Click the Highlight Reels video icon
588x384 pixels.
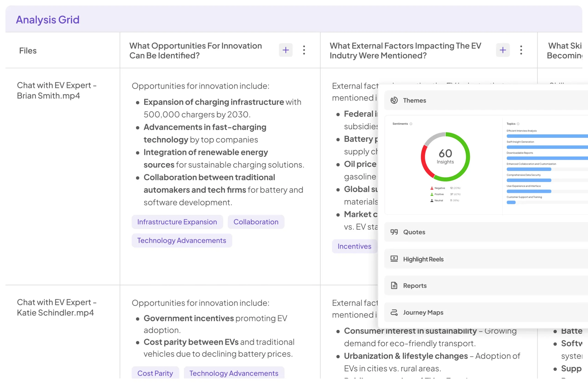pyautogui.click(x=394, y=259)
